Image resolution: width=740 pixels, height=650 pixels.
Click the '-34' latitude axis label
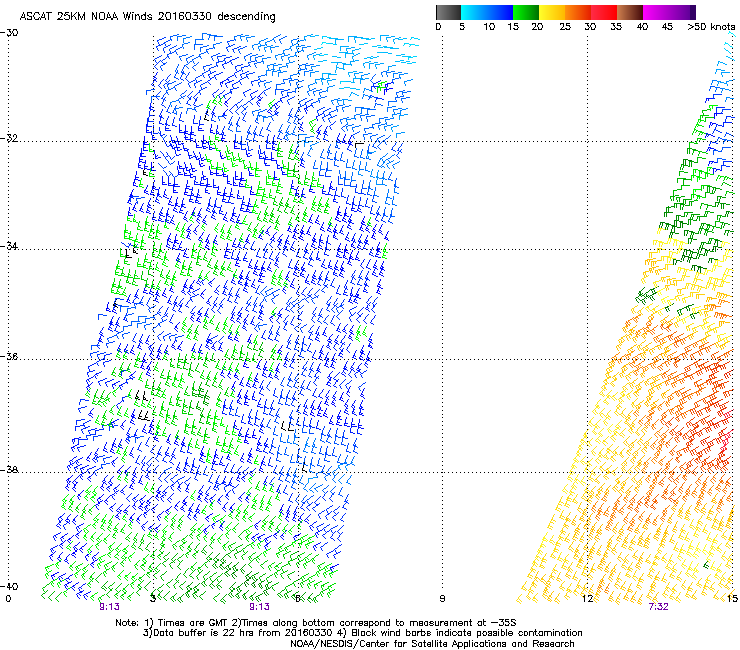pos(9,246)
